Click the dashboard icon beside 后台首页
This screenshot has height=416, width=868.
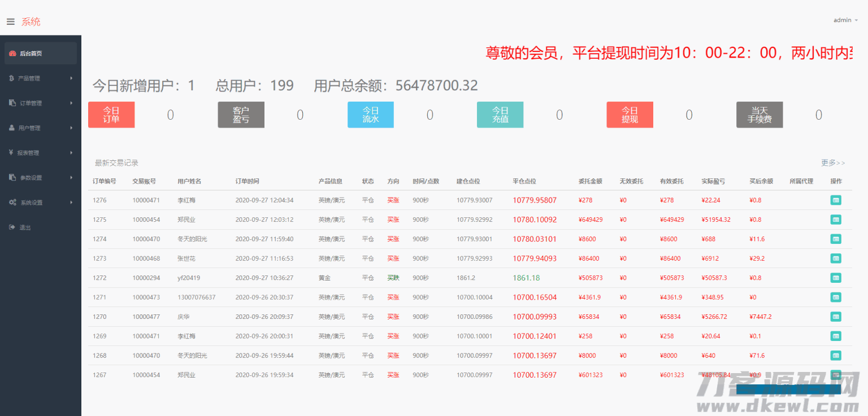12,54
